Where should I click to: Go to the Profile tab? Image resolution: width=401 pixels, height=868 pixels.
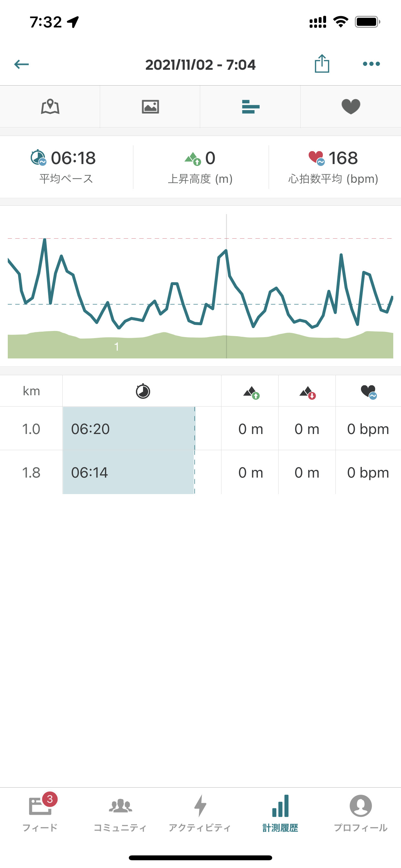click(360, 812)
